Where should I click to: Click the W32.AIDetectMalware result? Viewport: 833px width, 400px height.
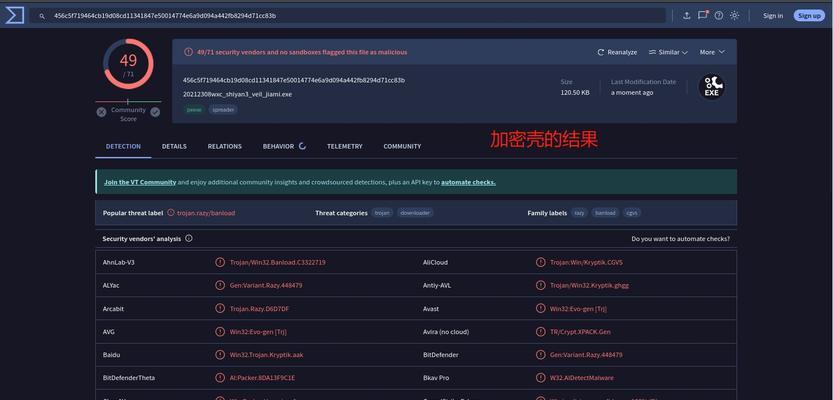[582, 378]
